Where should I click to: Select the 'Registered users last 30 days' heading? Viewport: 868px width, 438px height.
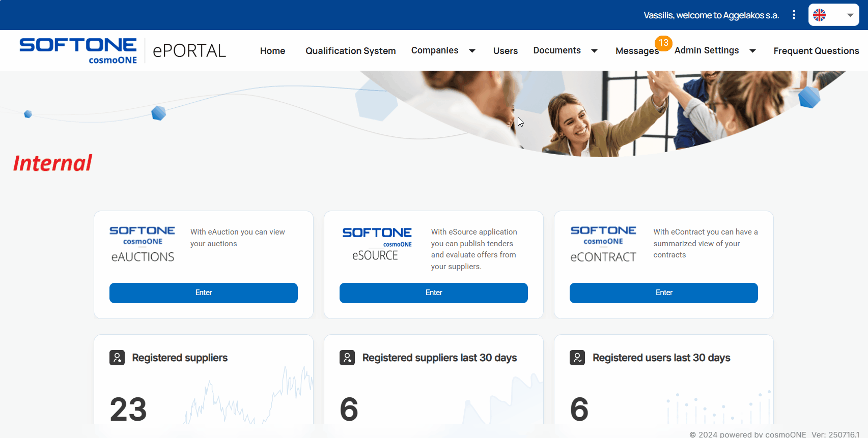pyautogui.click(x=661, y=358)
